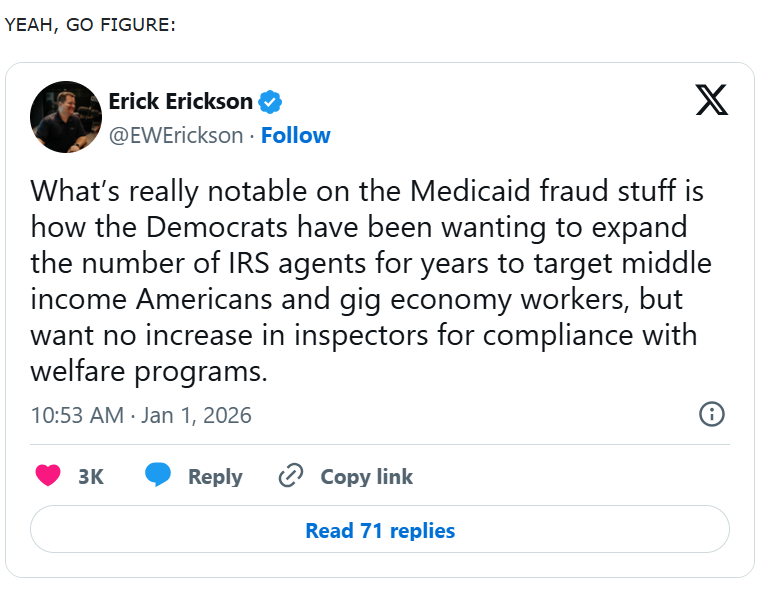Screen dimensions: 773x595
Task: Click the 3K likes count
Action: (x=91, y=477)
